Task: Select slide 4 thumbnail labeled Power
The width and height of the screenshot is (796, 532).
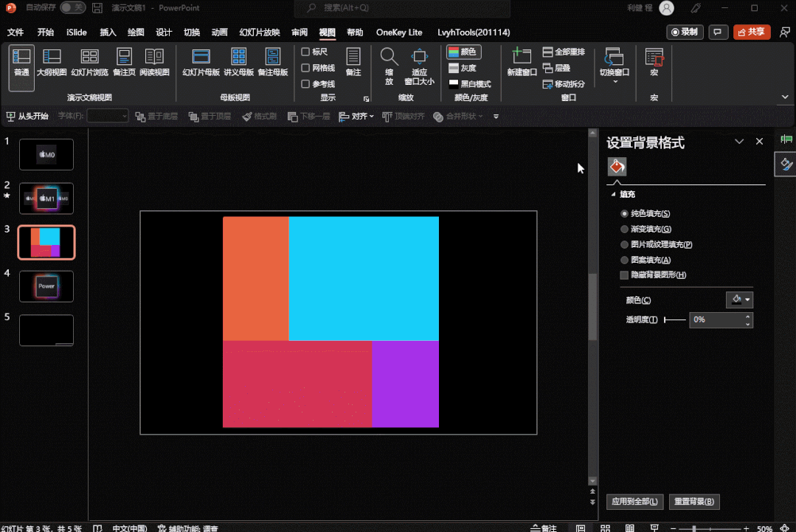Action: coord(46,286)
